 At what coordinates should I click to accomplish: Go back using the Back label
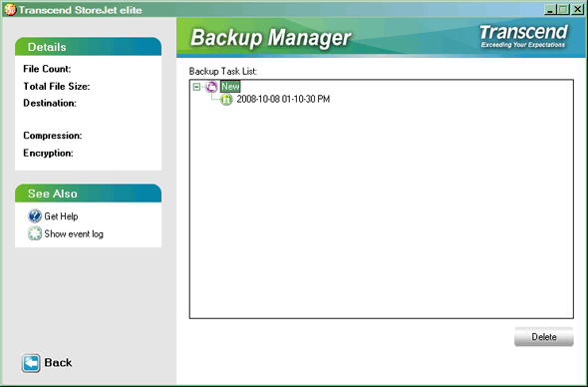tap(58, 363)
